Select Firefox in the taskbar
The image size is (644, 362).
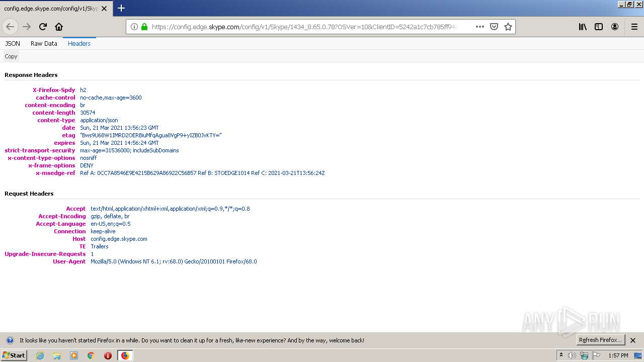pos(125,355)
